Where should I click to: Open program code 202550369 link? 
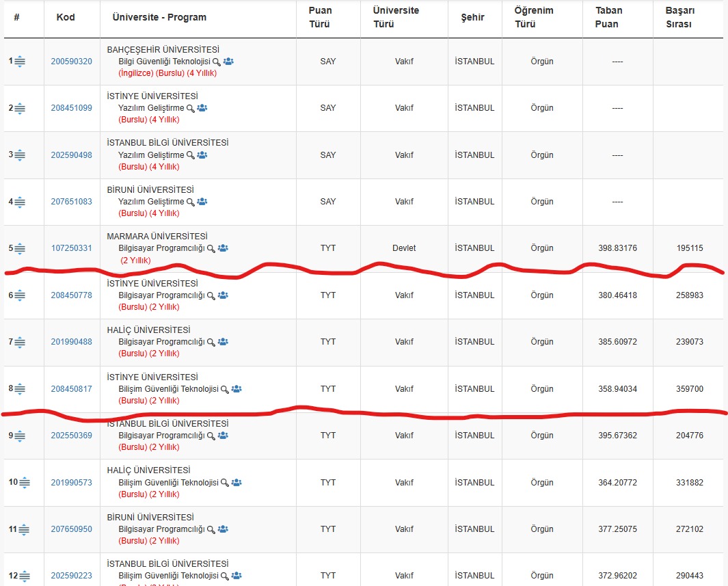72,436
